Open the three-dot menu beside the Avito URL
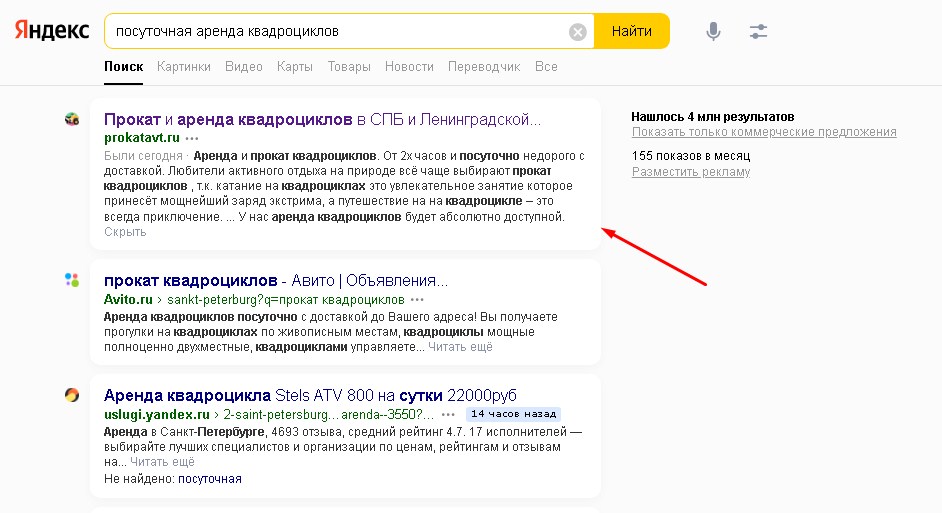942x513 pixels. pyautogui.click(x=417, y=300)
